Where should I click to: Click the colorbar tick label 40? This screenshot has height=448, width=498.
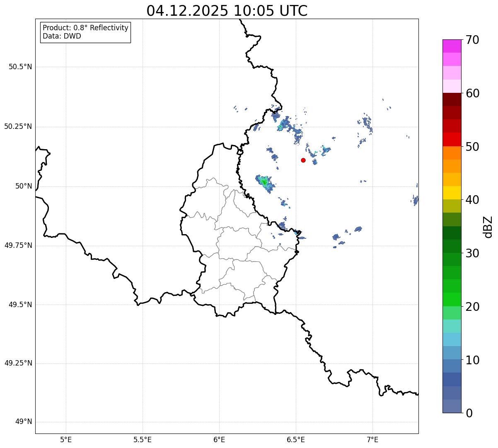pyautogui.click(x=472, y=200)
